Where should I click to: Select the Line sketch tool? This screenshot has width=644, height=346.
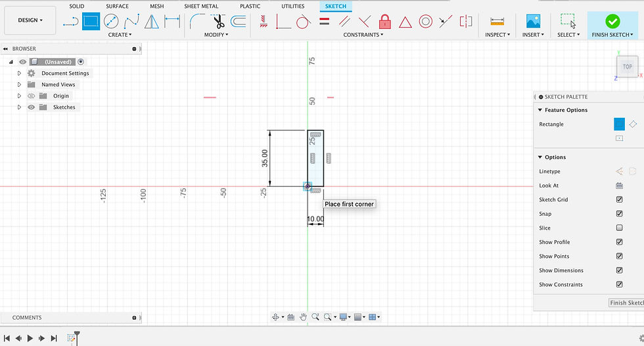[x=71, y=21]
